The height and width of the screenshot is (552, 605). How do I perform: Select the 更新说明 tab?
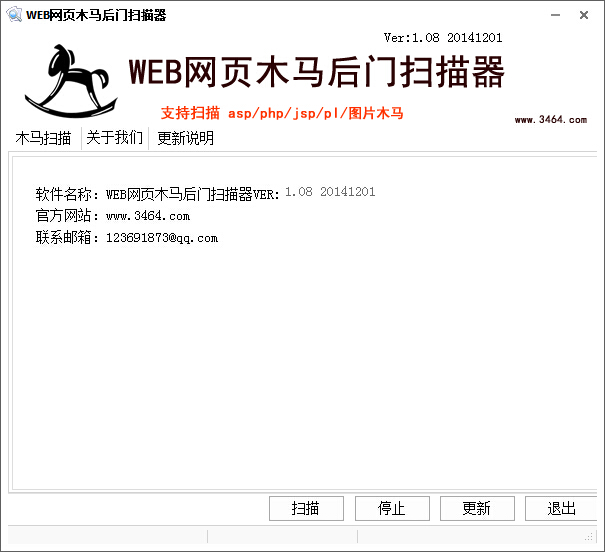pyautogui.click(x=185, y=138)
